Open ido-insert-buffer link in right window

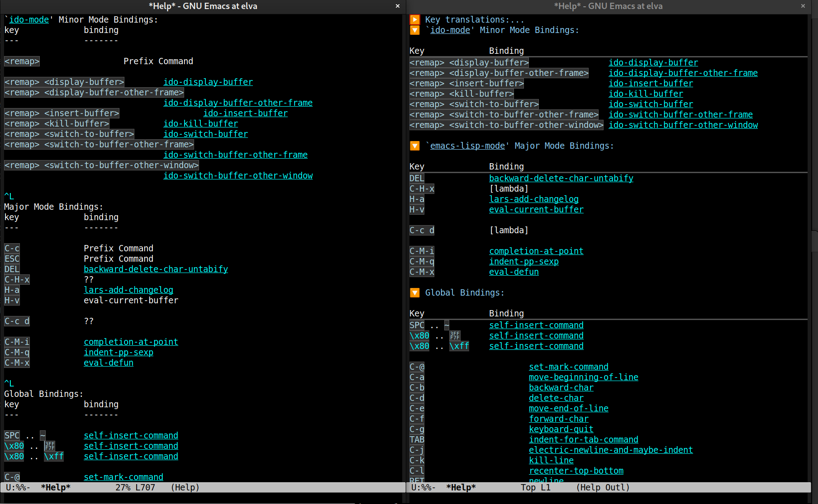coord(651,83)
